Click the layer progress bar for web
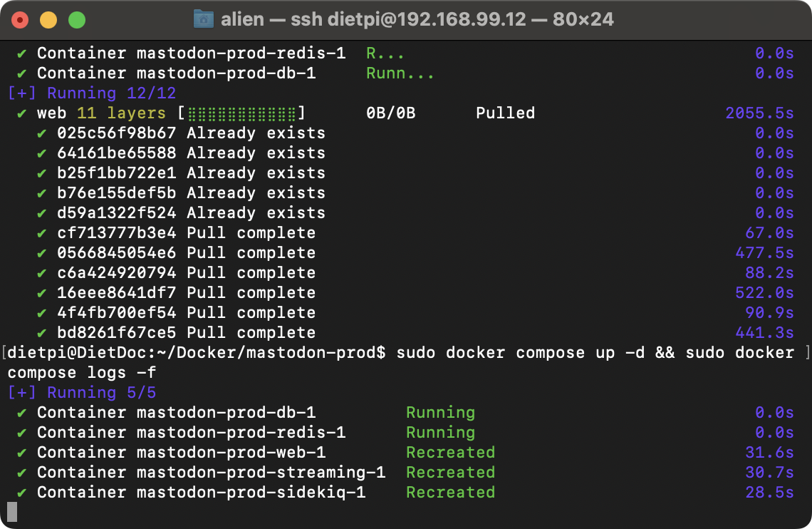The width and height of the screenshot is (812, 529). click(x=242, y=113)
